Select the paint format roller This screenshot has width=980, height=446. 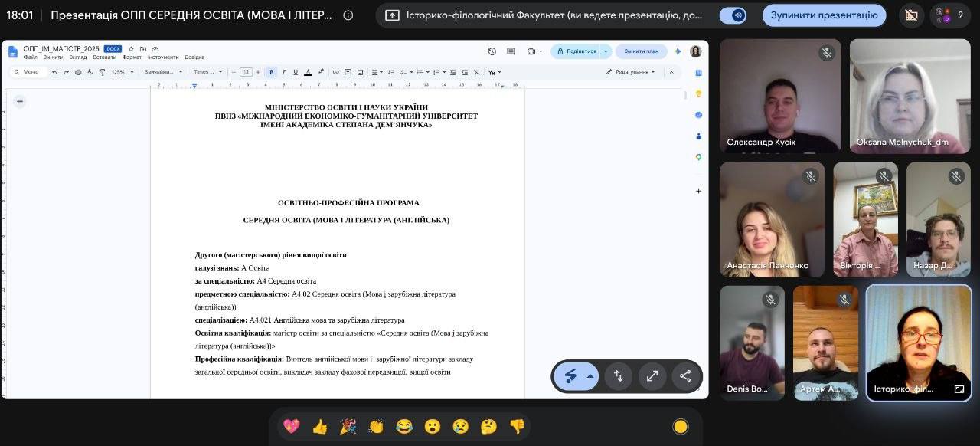point(102,72)
